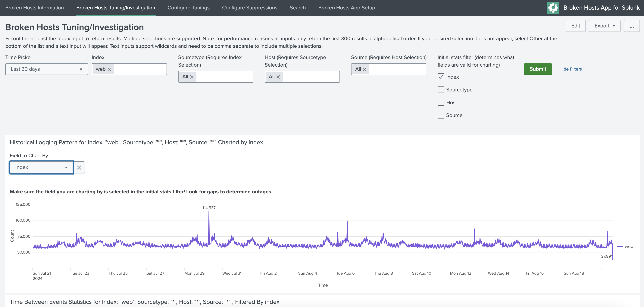Remove 'All' tag from Host input
The image size is (644, 307).
tap(278, 77)
